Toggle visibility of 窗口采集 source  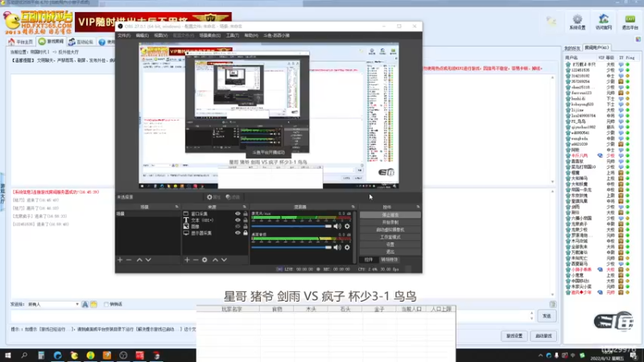[237, 214]
